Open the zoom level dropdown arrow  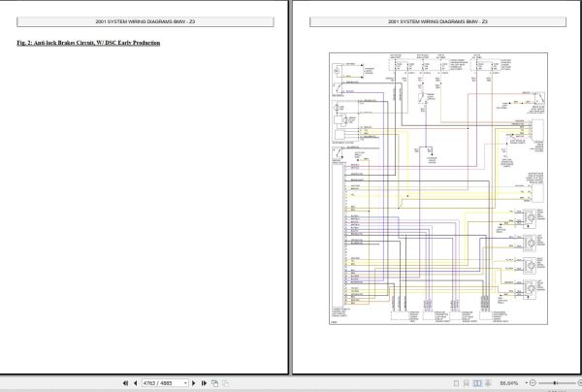tap(526, 383)
